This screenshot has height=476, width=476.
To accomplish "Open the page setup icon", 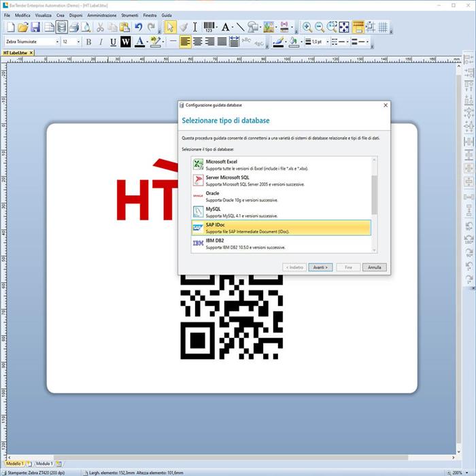I will click(48, 27).
